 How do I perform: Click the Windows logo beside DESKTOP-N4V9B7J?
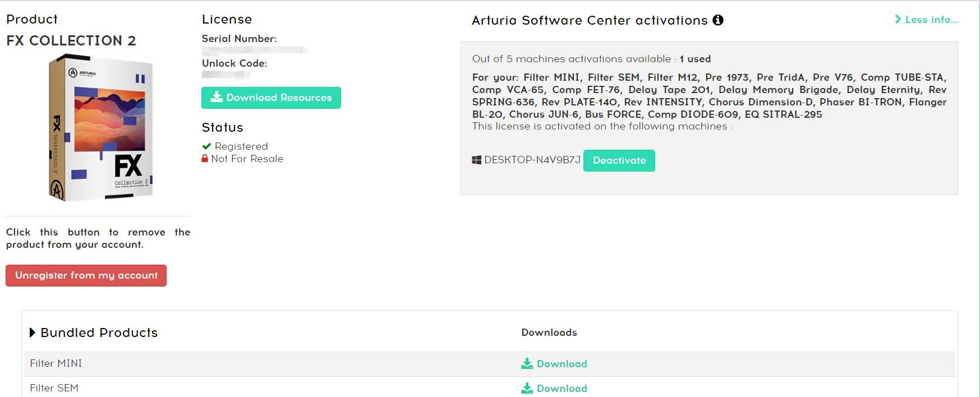point(477,160)
